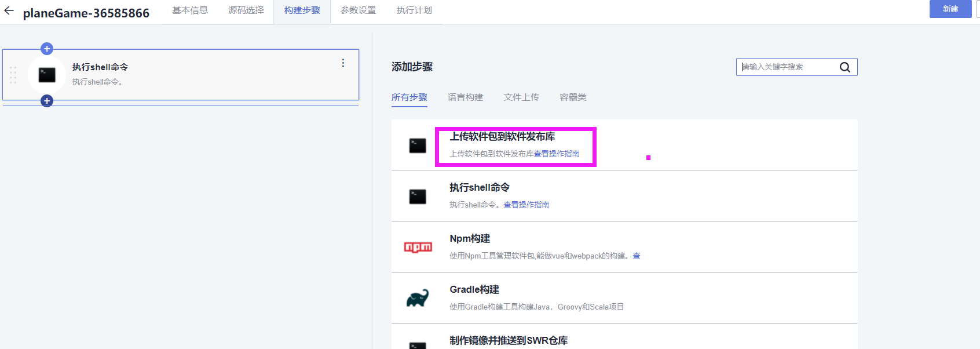Choose the Npm构建 step
980x349 pixels.
pyautogui.click(x=470, y=239)
